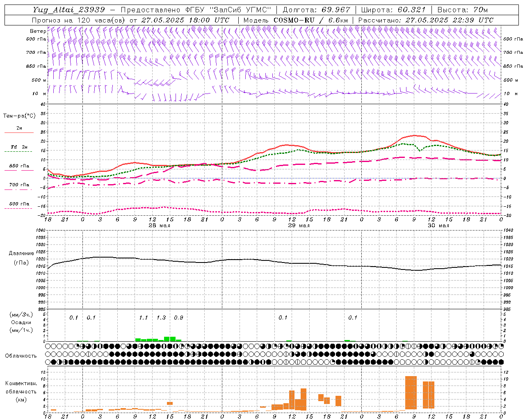Image resolution: width=525 pixels, height=420 pixels.
Task: Click the dashed green Td legend line
Action: 19,152
